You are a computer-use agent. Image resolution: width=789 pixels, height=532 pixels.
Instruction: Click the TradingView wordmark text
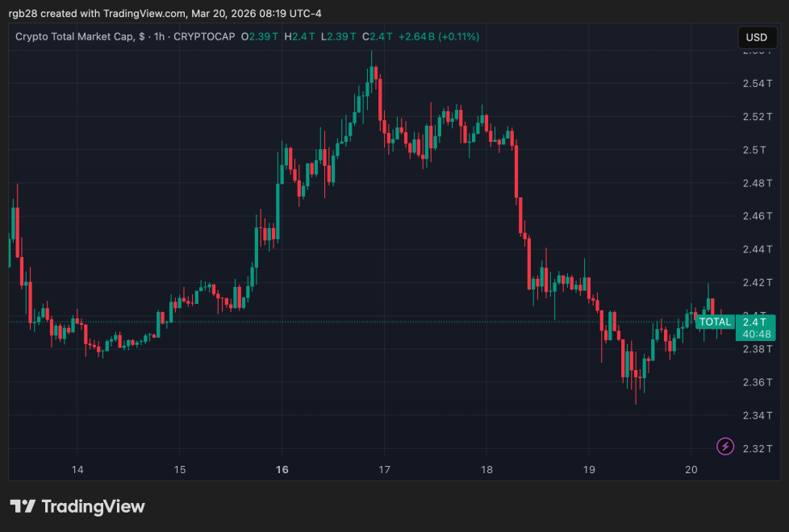(93, 506)
